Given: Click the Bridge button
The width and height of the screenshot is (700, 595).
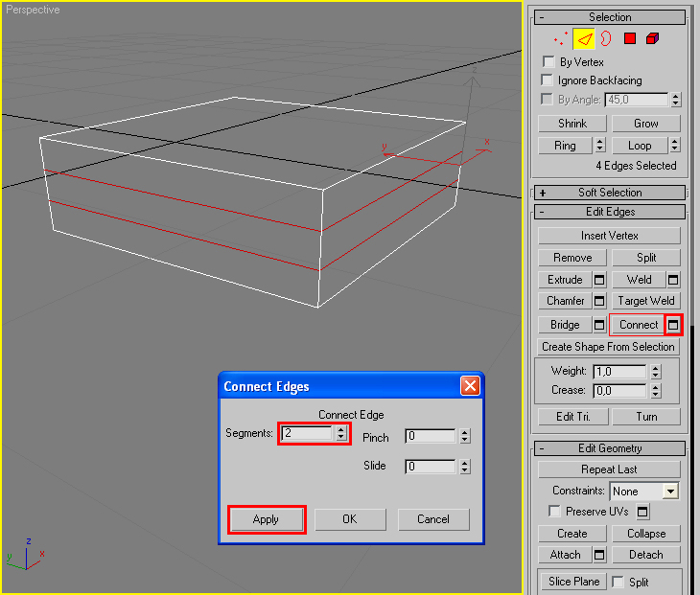Looking at the screenshot, I should tap(565, 325).
